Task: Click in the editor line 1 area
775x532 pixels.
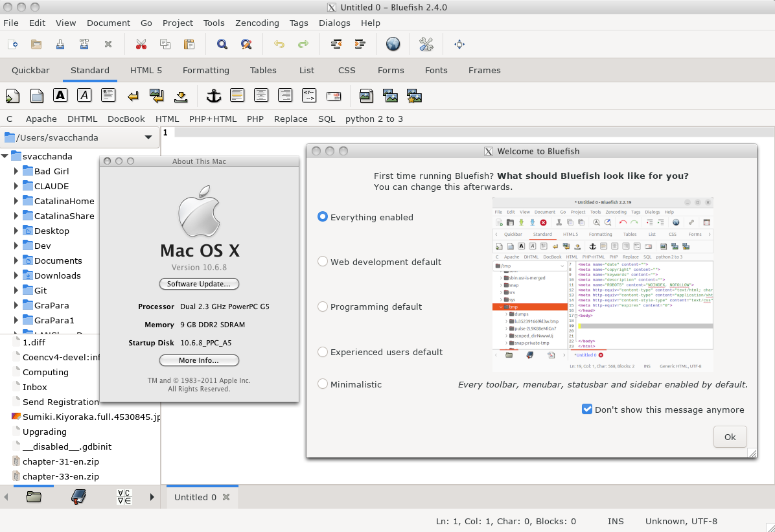Action: (474, 132)
